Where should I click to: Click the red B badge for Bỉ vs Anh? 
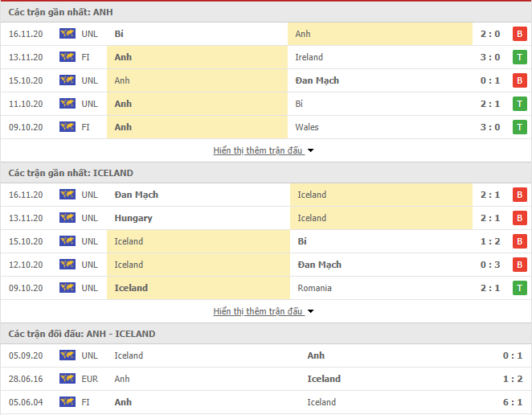519,34
